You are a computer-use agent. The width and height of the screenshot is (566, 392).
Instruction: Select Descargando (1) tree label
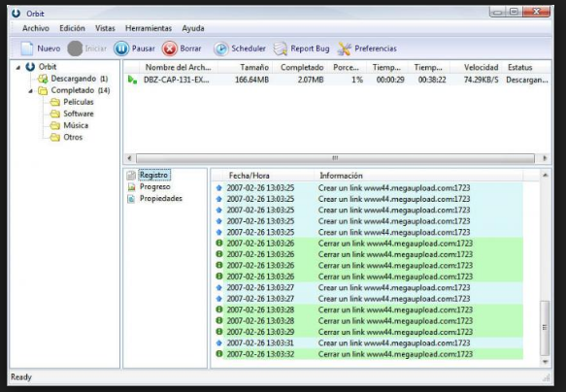pyautogui.click(x=80, y=79)
